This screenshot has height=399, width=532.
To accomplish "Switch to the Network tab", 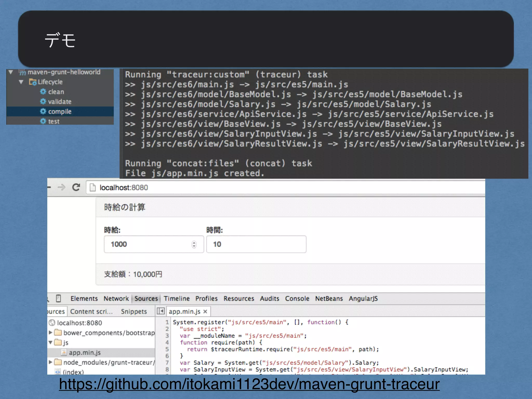I will [116, 298].
